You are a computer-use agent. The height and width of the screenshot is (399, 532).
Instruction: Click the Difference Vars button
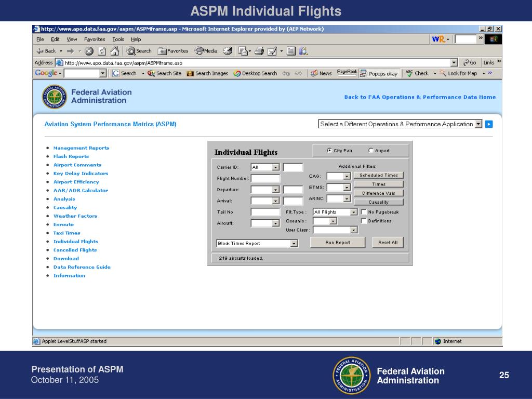(x=379, y=193)
